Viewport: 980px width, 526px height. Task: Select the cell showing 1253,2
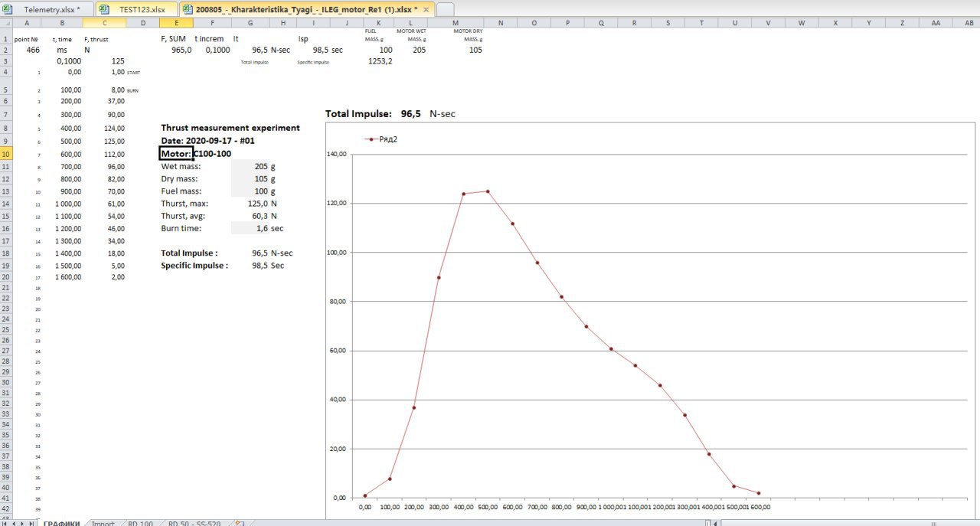379,60
